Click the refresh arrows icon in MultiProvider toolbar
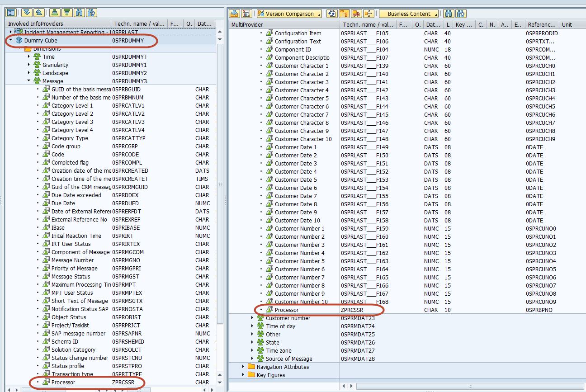The width and height of the screenshot is (586, 392). click(x=332, y=14)
